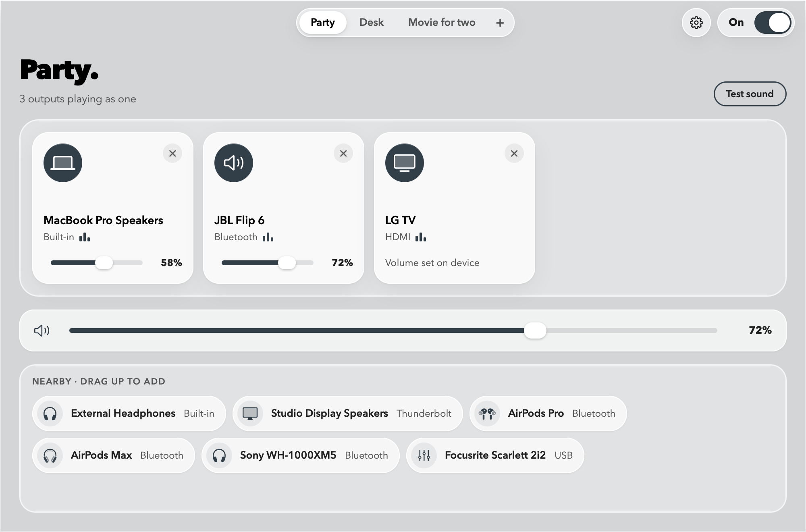Select the AirPods Max device chip
This screenshot has height=532, width=806.
114,455
